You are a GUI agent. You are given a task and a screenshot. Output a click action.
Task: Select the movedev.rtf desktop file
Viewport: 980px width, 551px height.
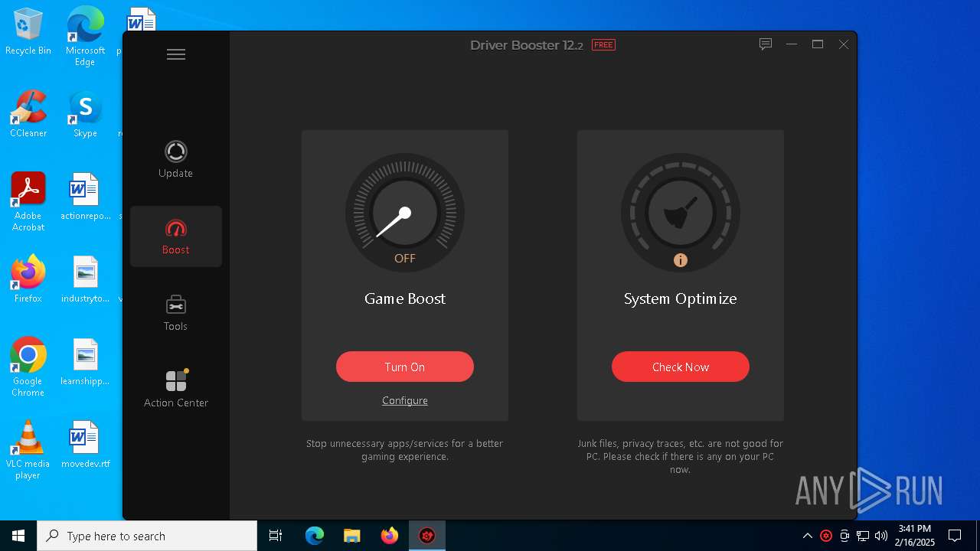click(x=85, y=445)
